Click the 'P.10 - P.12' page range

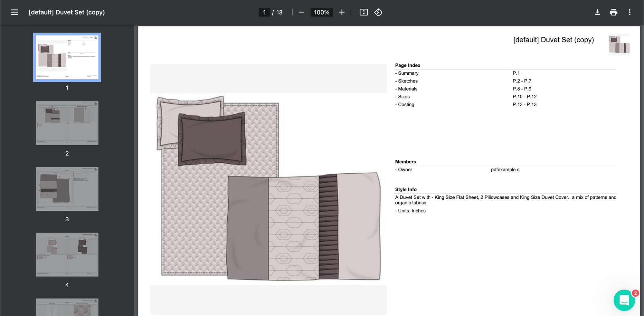[525, 97]
